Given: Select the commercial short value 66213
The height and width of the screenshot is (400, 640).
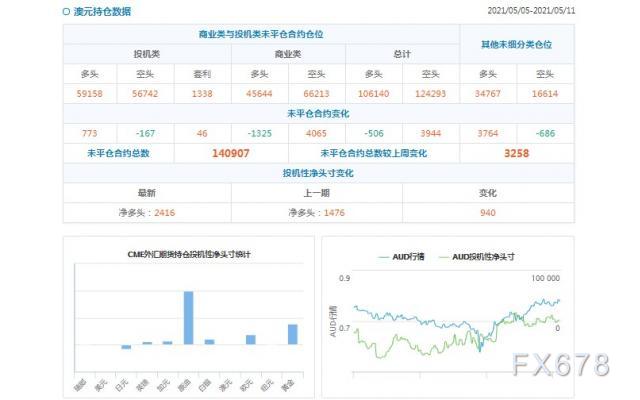Looking at the screenshot, I should 316,93.
